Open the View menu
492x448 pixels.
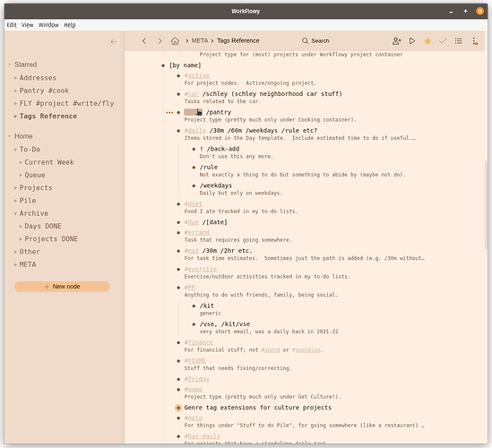tap(27, 25)
